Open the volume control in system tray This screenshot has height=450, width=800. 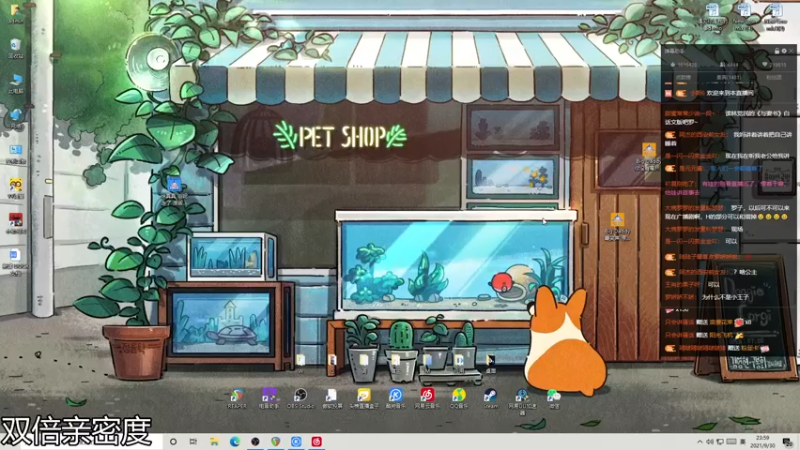click(x=710, y=442)
